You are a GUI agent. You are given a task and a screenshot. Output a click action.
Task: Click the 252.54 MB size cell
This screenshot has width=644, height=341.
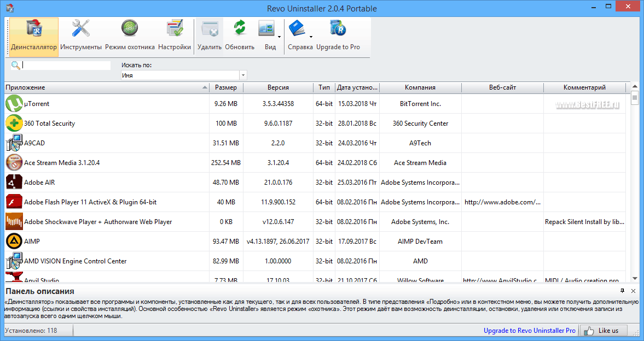226,163
